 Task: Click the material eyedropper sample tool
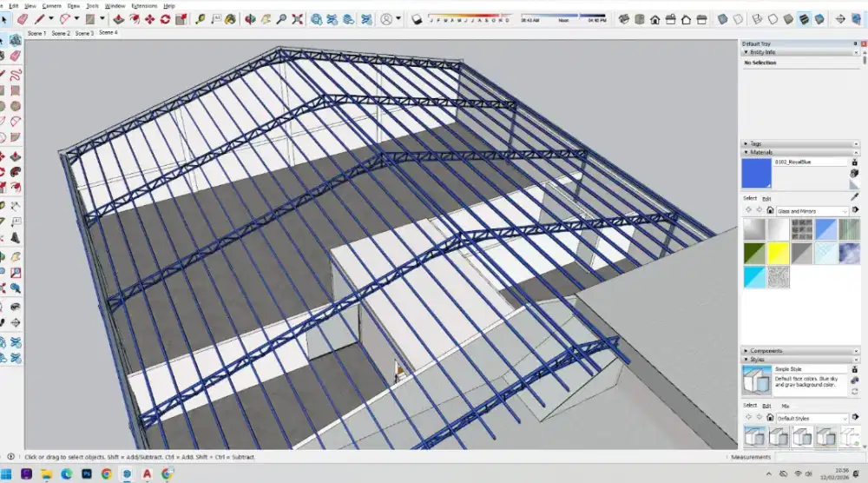854,198
